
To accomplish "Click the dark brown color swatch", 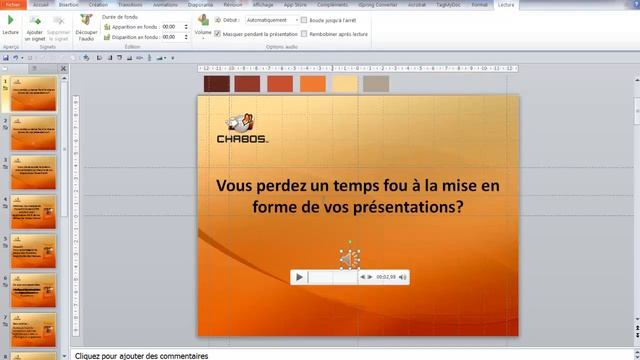I will pos(217,84).
